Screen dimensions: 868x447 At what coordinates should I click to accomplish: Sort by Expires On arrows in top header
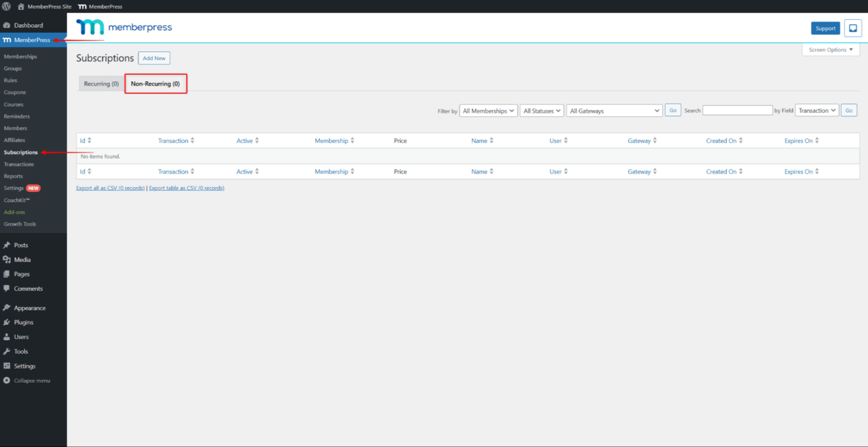point(817,141)
